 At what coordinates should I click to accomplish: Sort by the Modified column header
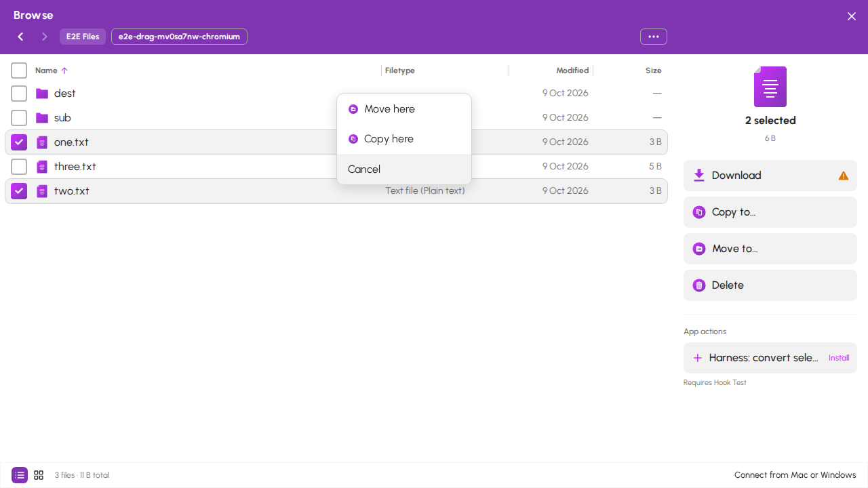click(572, 70)
